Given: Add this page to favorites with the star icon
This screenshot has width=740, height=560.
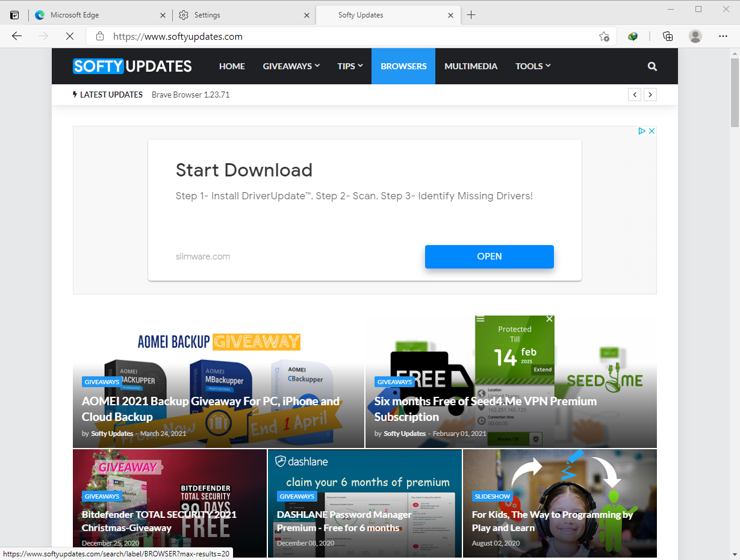Looking at the screenshot, I should pos(604,36).
